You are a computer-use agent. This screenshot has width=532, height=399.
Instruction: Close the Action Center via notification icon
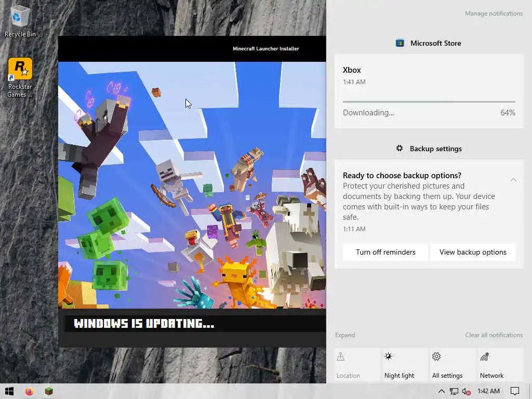[515, 392]
